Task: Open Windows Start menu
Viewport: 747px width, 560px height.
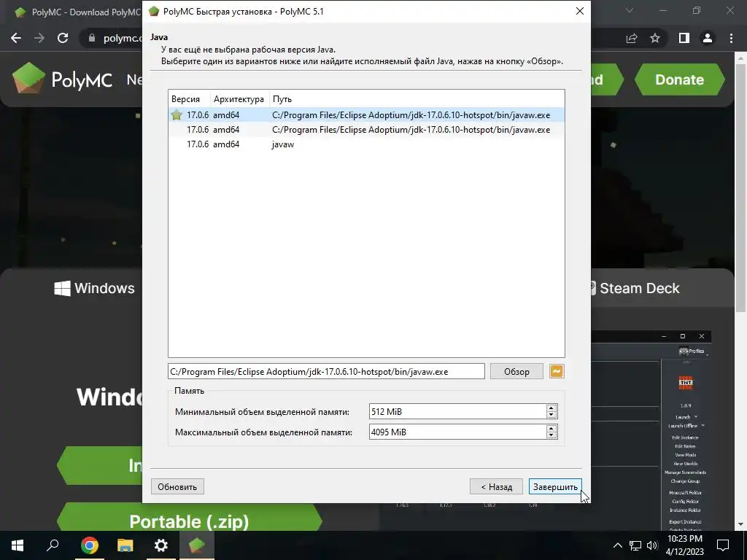Action: [x=18, y=545]
